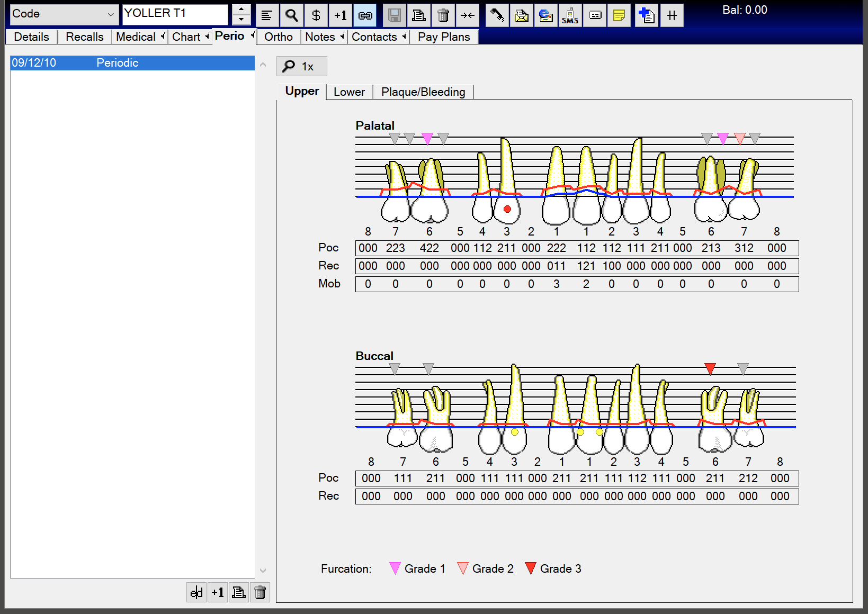
Task: Click the delete exam trash icon below the list
Action: tap(260, 592)
